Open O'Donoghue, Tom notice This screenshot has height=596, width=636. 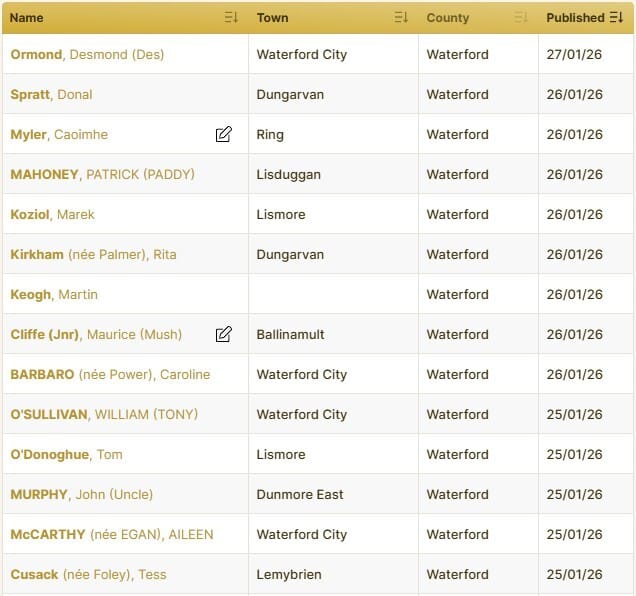click(x=67, y=454)
